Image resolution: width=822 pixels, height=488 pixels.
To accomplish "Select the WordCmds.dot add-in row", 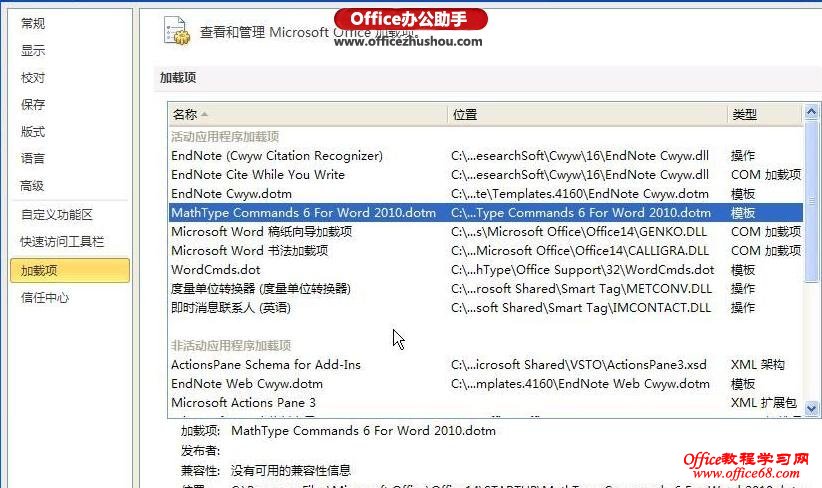I will [485, 270].
